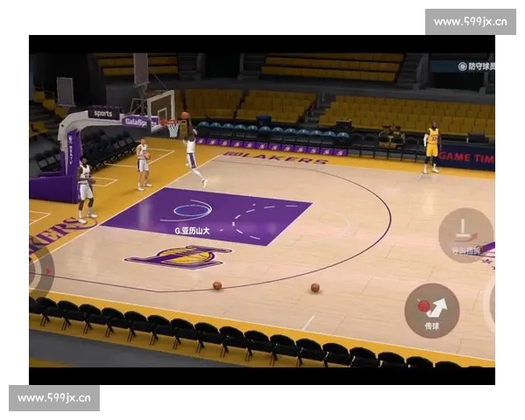Image resolution: width=525 pixels, height=420 pixels.
Task: Tap the partially visible button right of 传球
Action: click(491, 302)
